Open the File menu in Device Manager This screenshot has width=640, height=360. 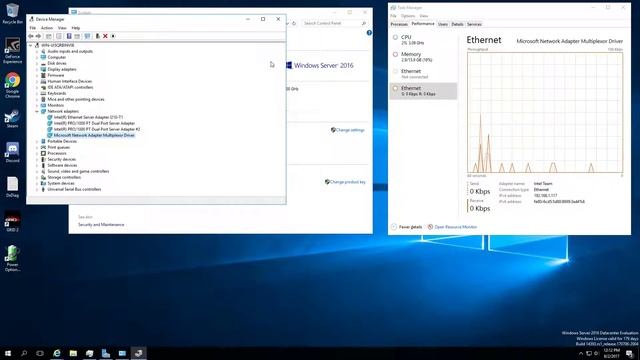(x=33, y=28)
